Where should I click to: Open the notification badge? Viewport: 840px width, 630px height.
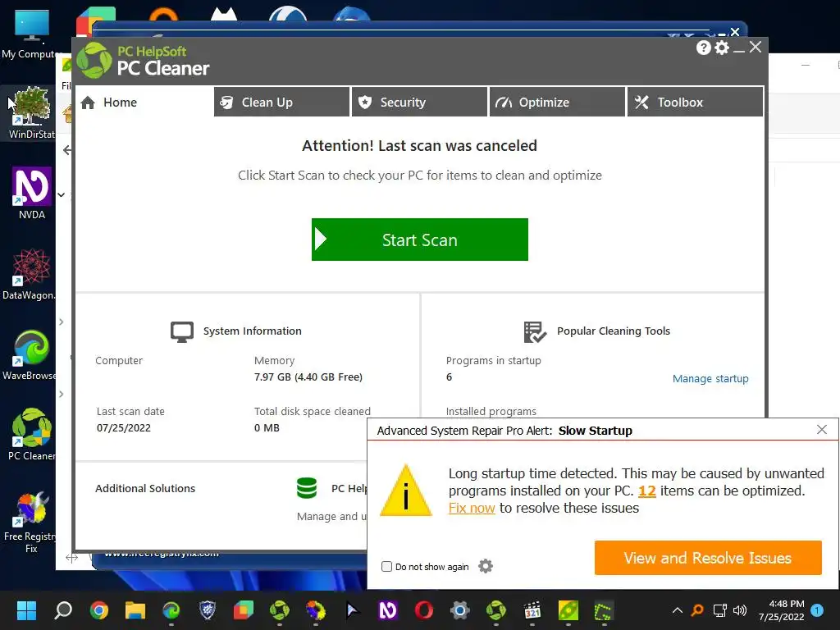pos(817,610)
